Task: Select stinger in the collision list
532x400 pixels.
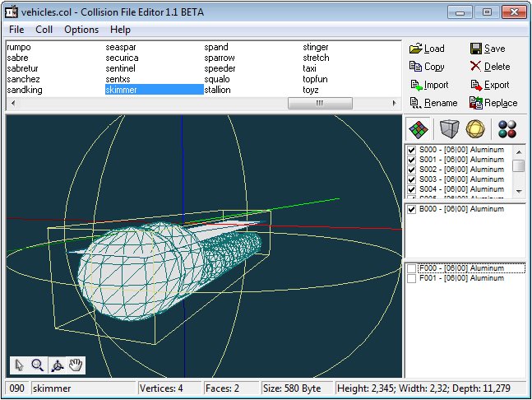Action: pos(316,47)
